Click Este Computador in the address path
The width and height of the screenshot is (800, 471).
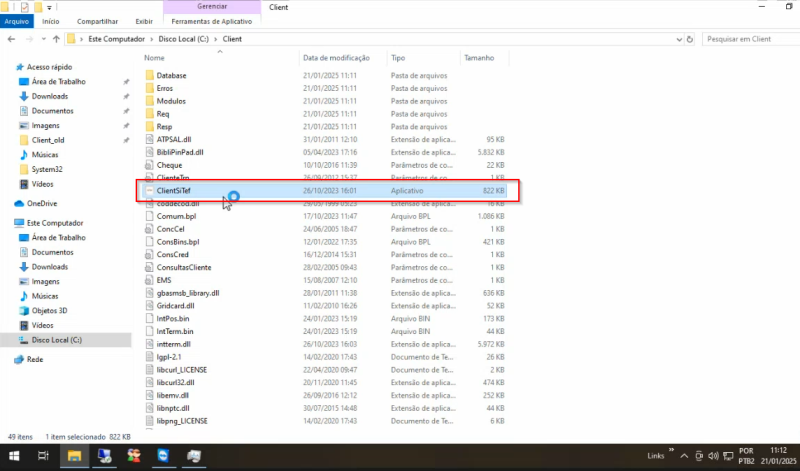point(116,39)
